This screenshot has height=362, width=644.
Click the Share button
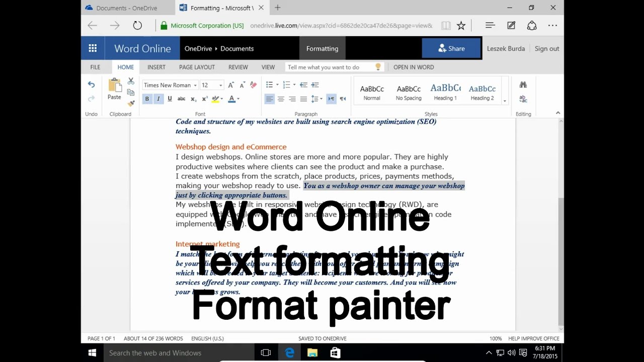pos(452,48)
